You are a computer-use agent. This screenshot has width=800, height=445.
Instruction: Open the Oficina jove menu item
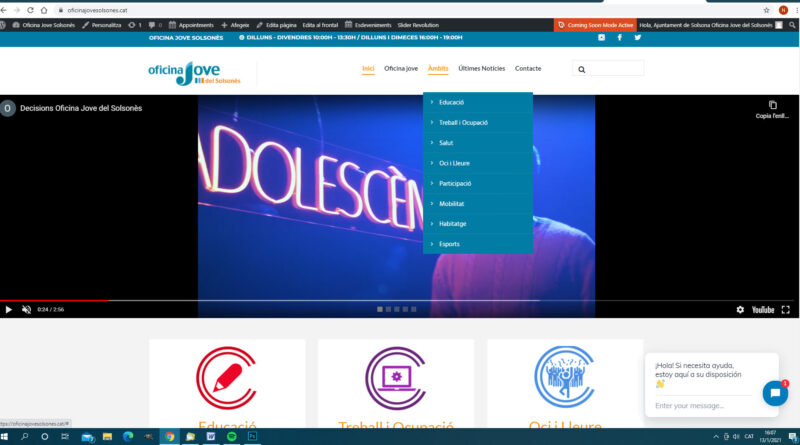(401, 68)
